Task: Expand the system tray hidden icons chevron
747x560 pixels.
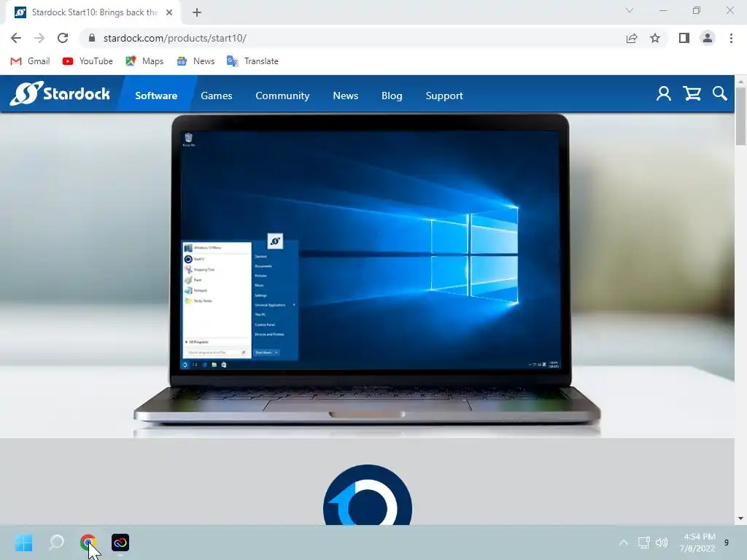Action: click(x=623, y=542)
